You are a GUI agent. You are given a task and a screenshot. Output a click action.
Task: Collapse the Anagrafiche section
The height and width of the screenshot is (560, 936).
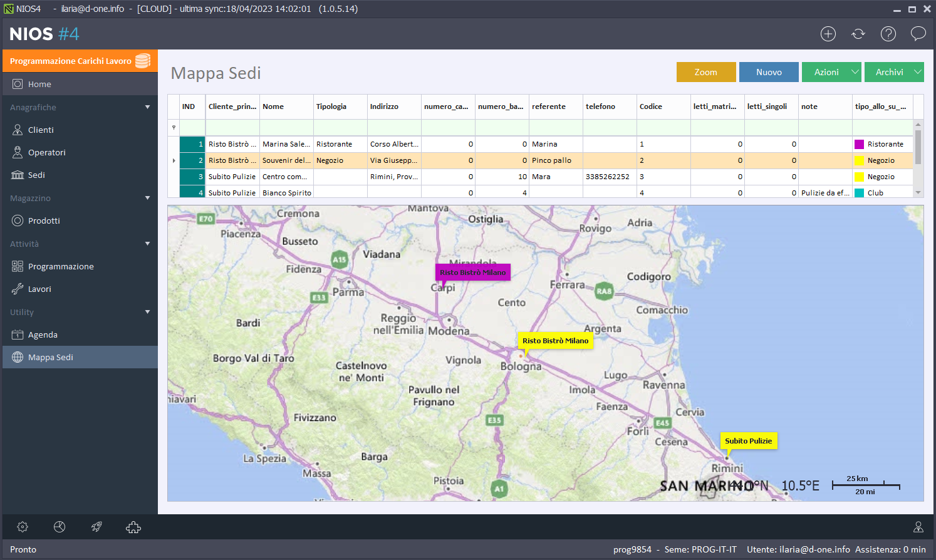tap(147, 107)
